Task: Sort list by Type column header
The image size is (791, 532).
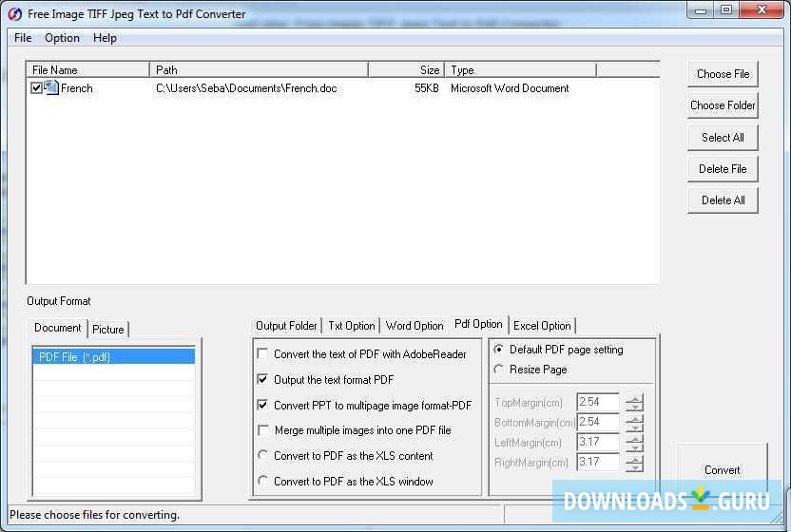Action: tap(520, 69)
